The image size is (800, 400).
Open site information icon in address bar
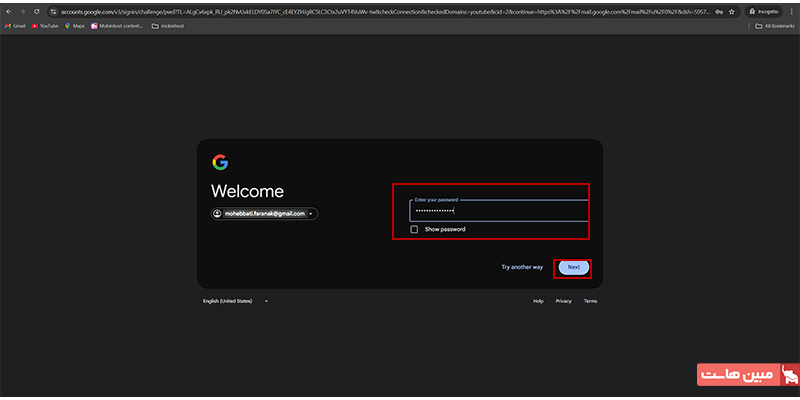click(x=54, y=11)
